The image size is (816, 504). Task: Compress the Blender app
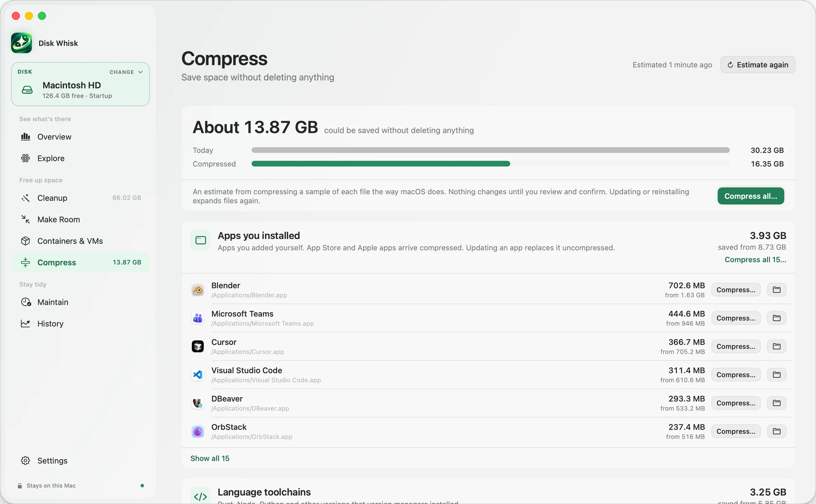point(736,290)
